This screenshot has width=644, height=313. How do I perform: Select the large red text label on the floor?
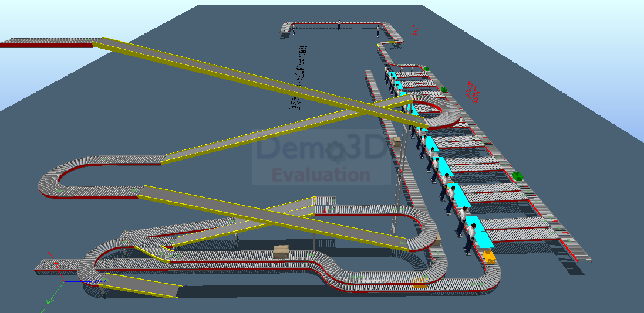pos(473,93)
